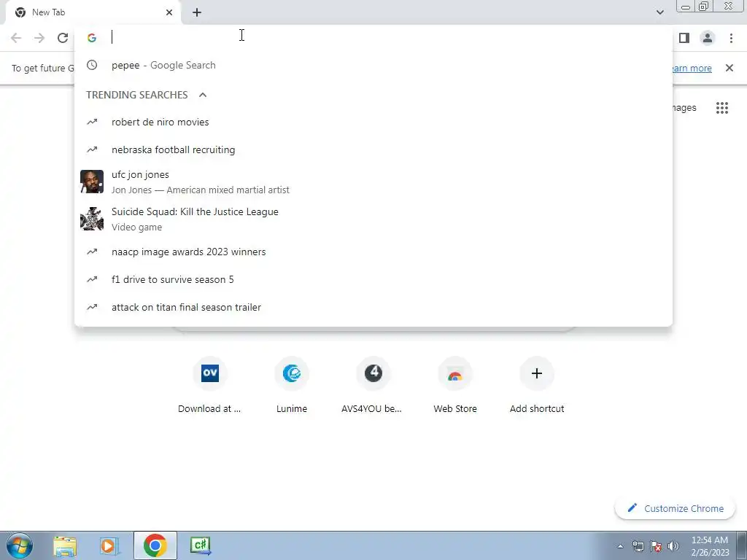Click trending arrow icon beside f1 drive
Image resolution: width=747 pixels, height=560 pixels.
[92, 279]
